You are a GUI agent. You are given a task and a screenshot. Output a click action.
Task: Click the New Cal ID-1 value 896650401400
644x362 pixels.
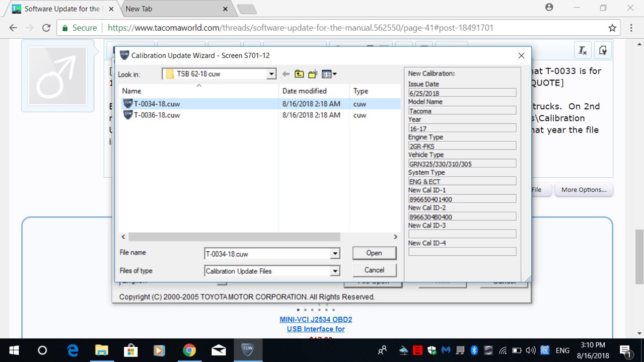462,199
